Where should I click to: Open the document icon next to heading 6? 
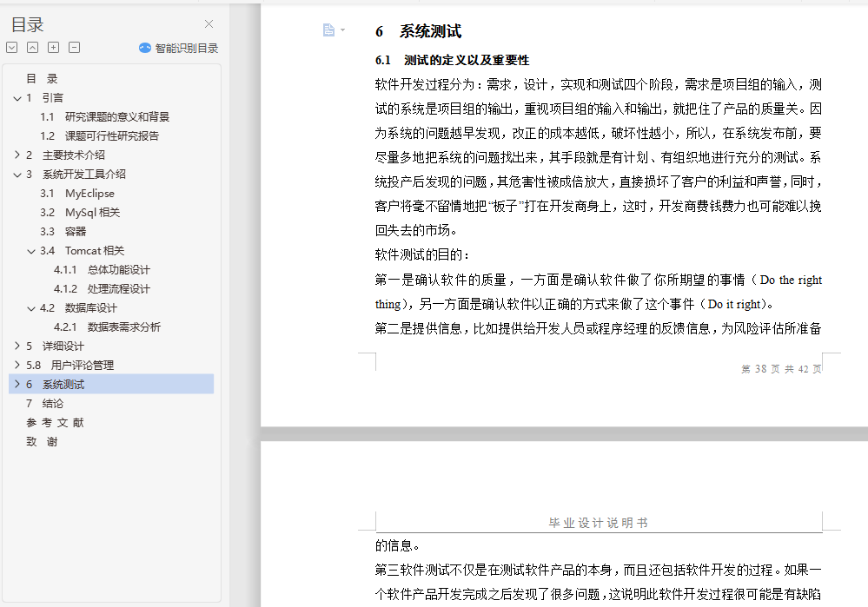[x=328, y=30]
